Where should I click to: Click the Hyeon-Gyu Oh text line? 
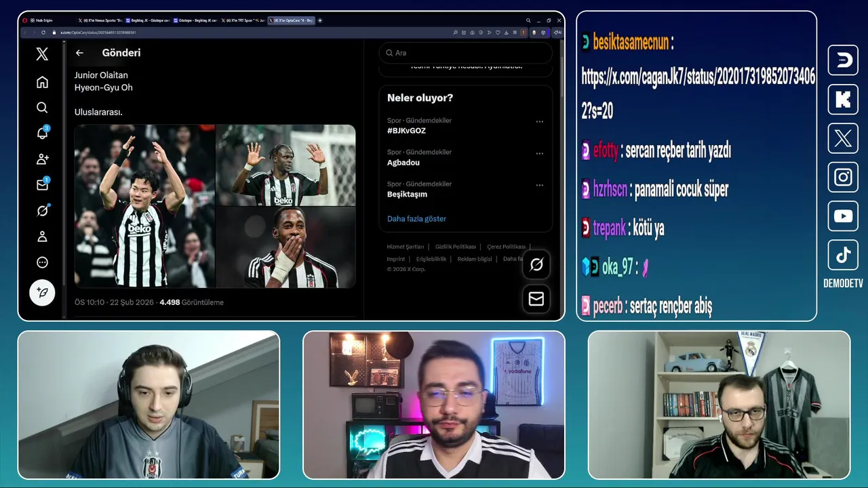104,87
